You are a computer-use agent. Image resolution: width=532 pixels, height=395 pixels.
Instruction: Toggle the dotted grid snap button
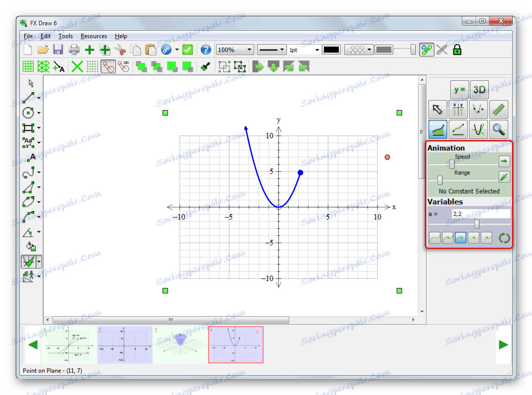pyautogui.click(x=93, y=66)
